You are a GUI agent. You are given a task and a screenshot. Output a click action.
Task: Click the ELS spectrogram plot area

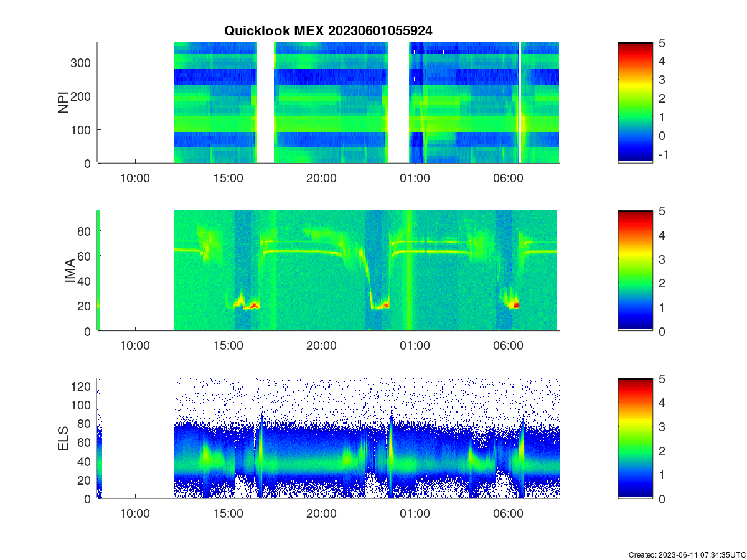(x=328, y=438)
